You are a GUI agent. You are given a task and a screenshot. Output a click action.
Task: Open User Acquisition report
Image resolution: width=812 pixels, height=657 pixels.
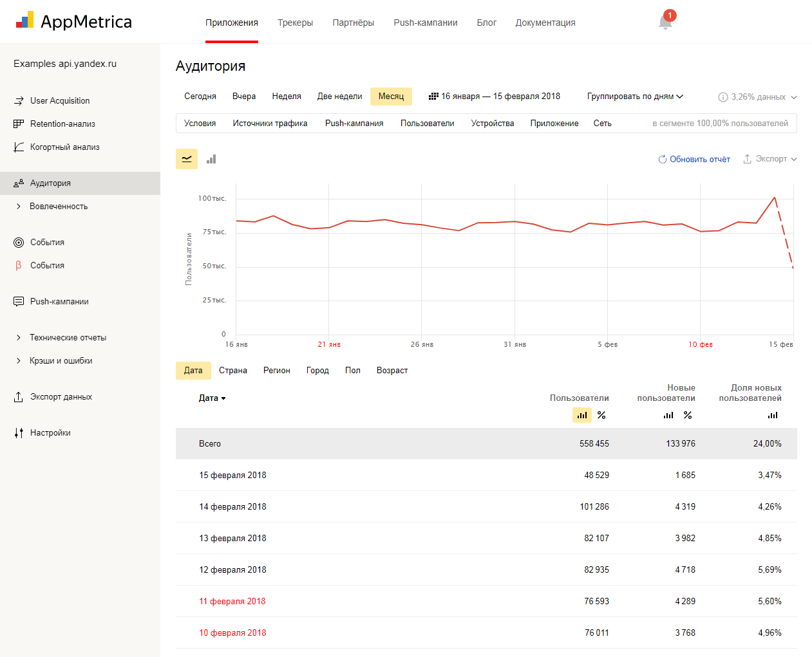coord(60,101)
